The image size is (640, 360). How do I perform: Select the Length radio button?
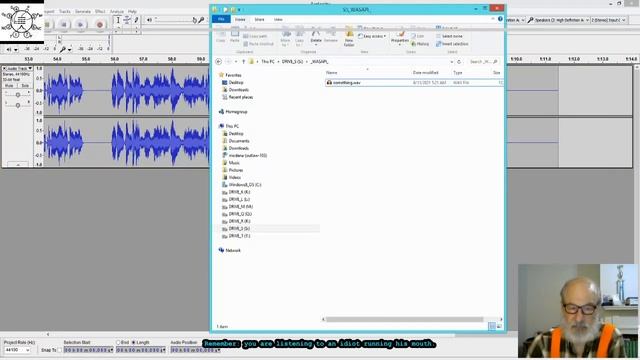point(133,342)
